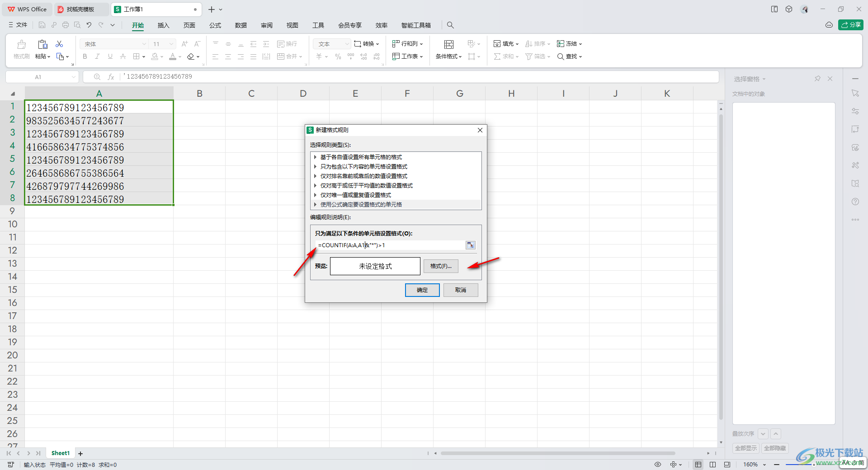
Task: Toggle Underline formatting
Action: [x=110, y=56]
